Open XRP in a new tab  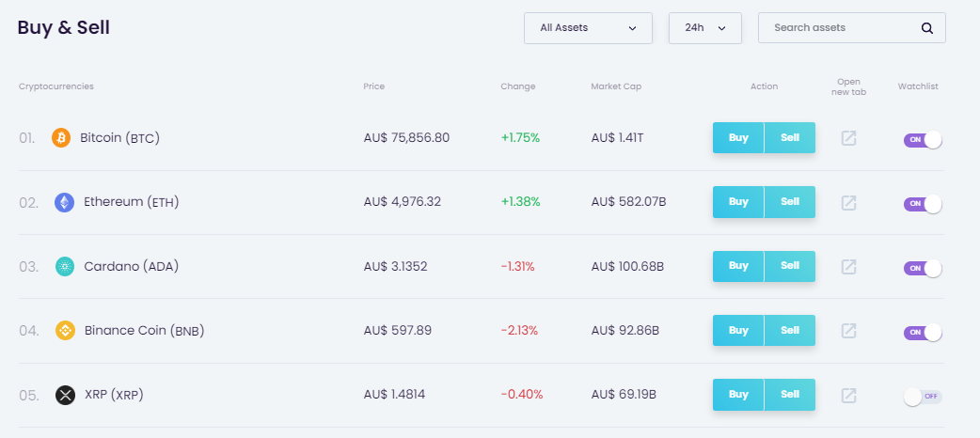click(x=848, y=395)
